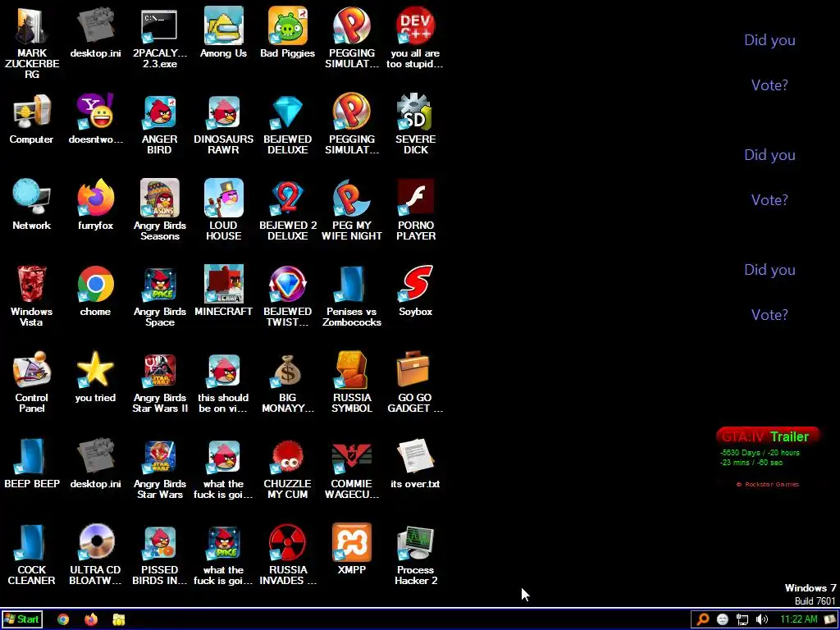Select the 2PACALY 2.3.exe icon
The image size is (840, 630).
click(x=159, y=25)
